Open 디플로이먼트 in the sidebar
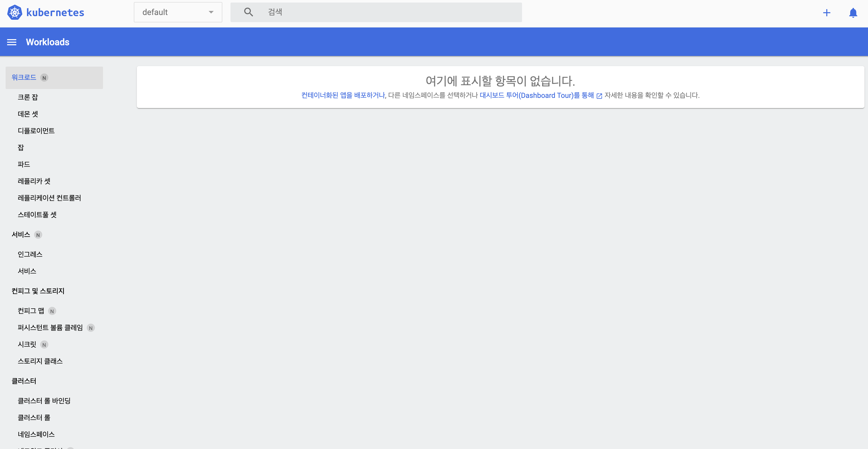This screenshot has height=449, width=868. 36,131
